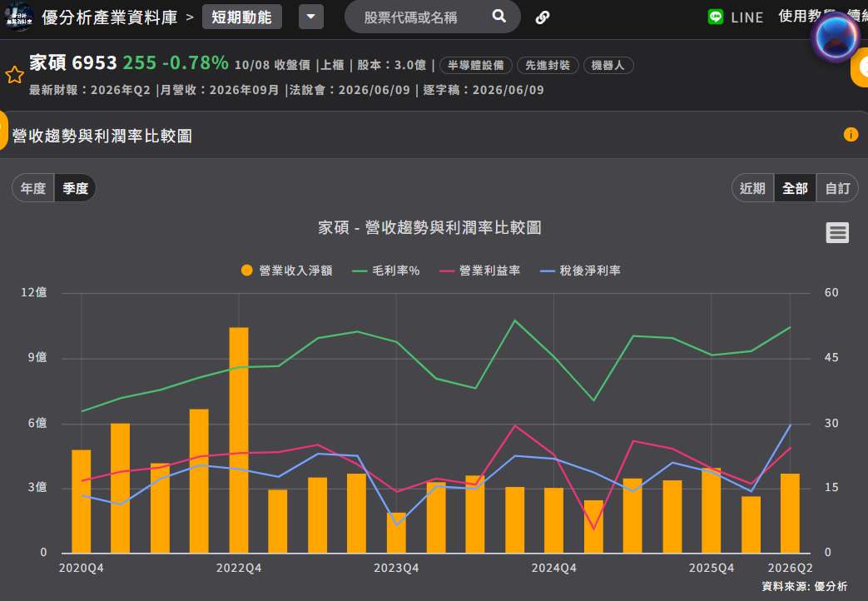This screenshot has width=868, height=601.
Task: Click the 法說會：2026/06/09 text
Action: coord(350,90)
